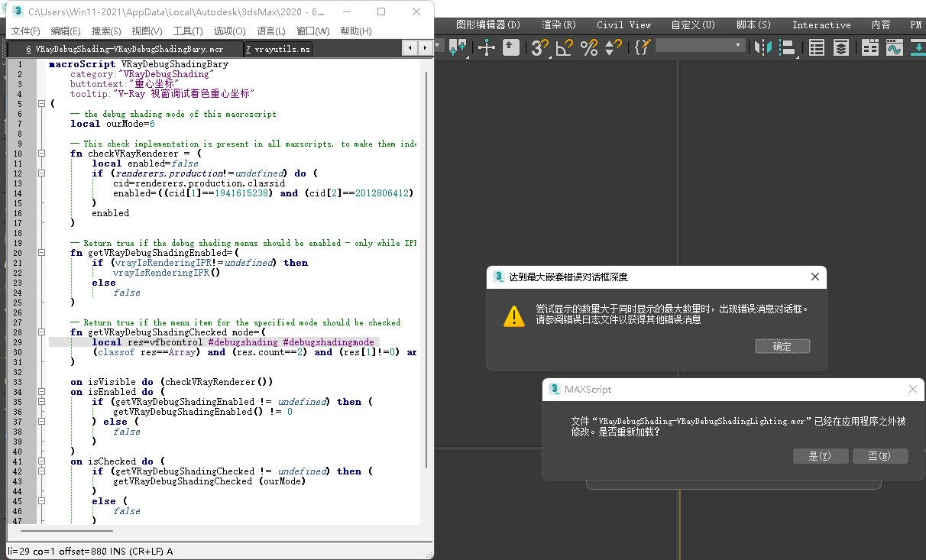The width and height of the screenshot is (926, 560).
Task: Toggle Percent Snap in the toolbar
Action: click(x=589, y=47)
